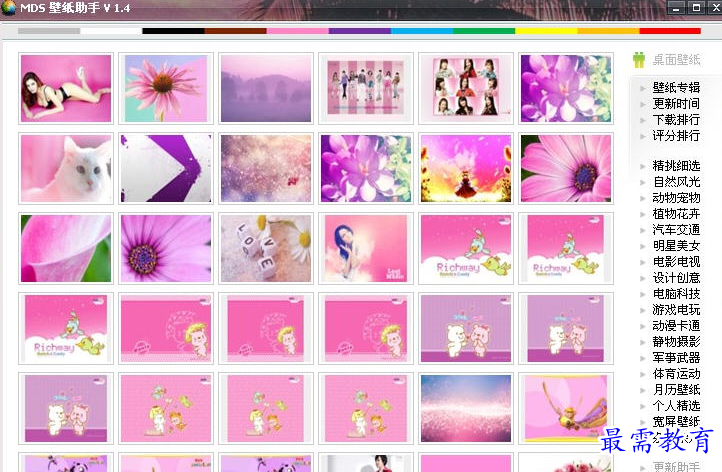Click the MDS app logo icon
The image size is (722, 472).
(8, 7)
